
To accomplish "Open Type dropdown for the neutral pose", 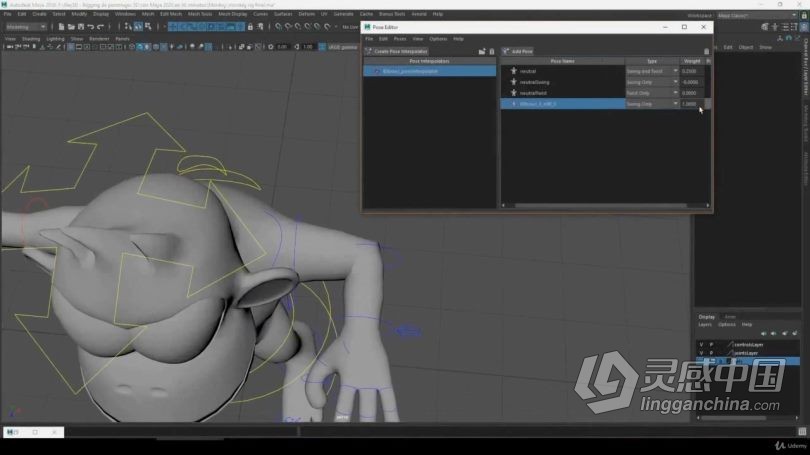I will [x=675, y=71].
